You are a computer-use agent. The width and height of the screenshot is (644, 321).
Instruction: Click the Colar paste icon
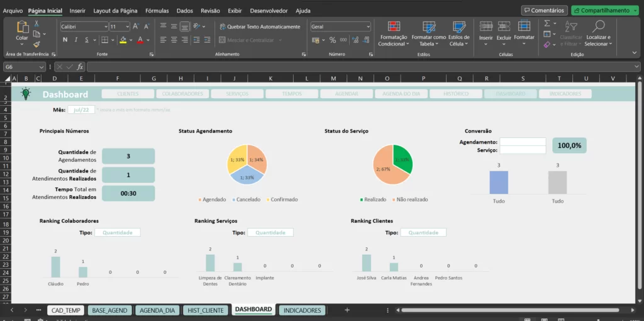[22, 28]
